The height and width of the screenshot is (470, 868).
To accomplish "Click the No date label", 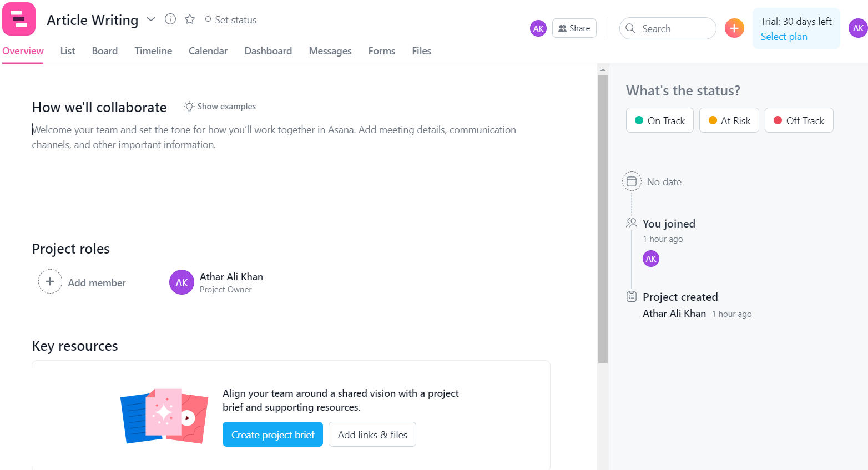I will click(x=664, y=182).
